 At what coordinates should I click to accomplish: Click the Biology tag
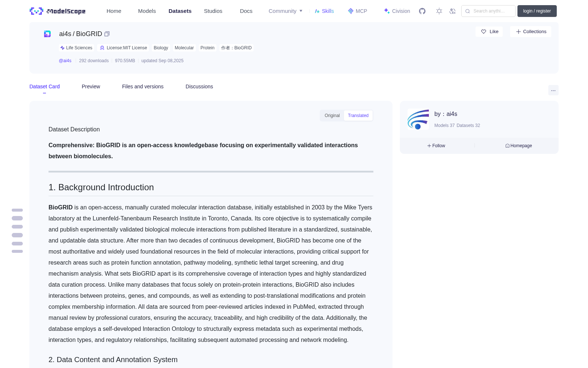tap(161, 48)
